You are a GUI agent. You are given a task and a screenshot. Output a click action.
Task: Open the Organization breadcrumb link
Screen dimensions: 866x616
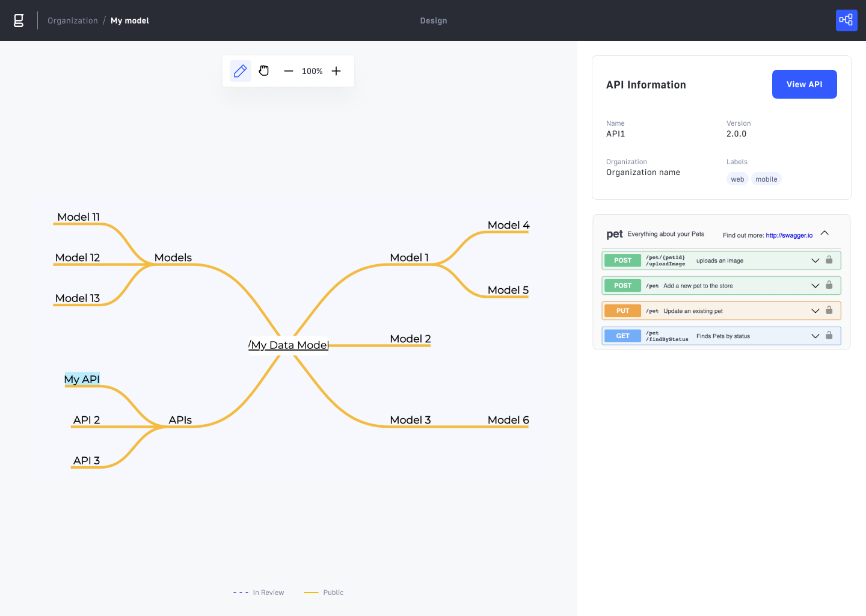coord(72,20)
